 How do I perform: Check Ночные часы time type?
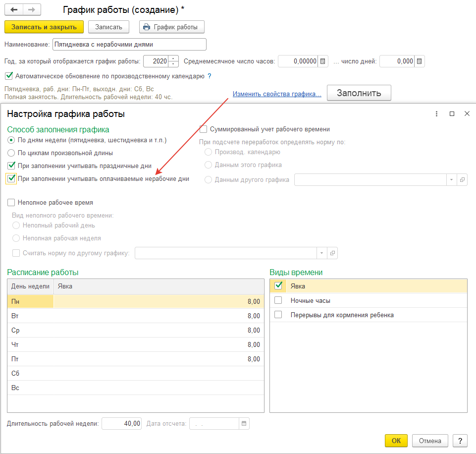click(x=278, y=300)
